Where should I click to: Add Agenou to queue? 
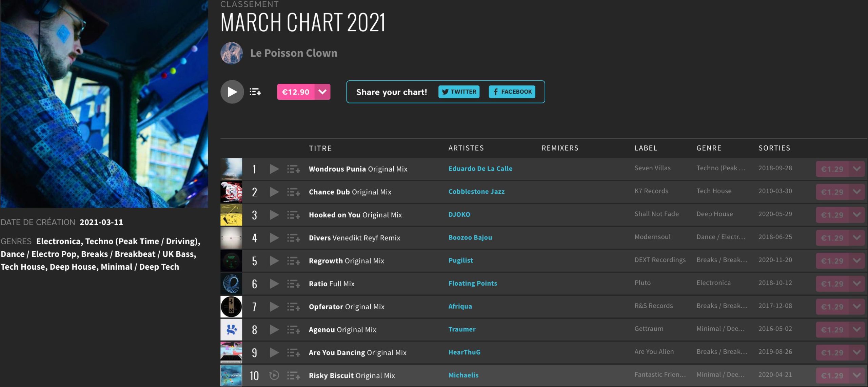(294, 330)
